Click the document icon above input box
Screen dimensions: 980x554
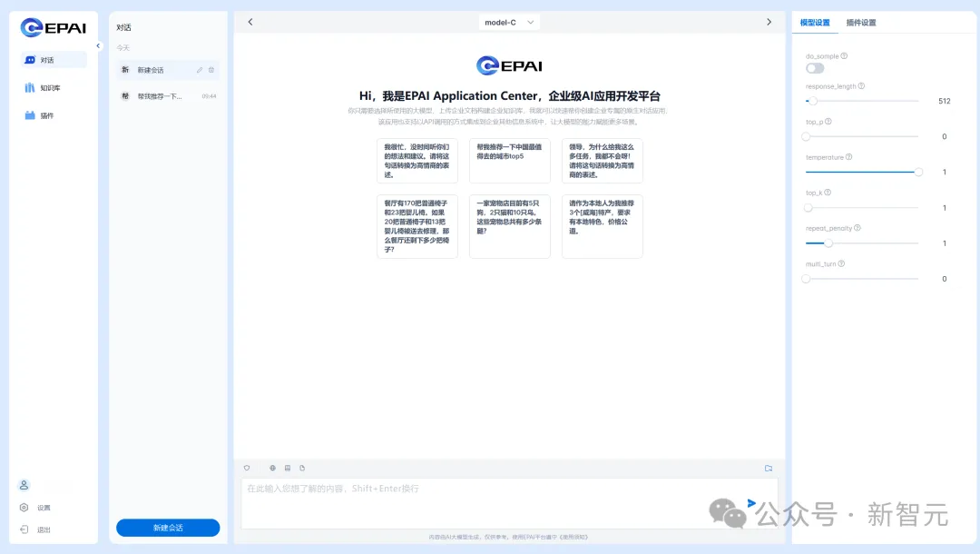302,468
